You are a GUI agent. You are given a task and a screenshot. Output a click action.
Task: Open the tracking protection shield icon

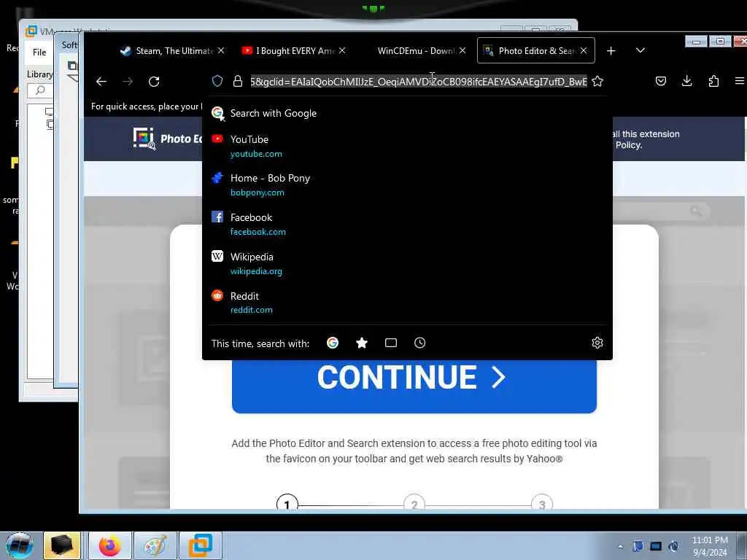tap(217, 81)
